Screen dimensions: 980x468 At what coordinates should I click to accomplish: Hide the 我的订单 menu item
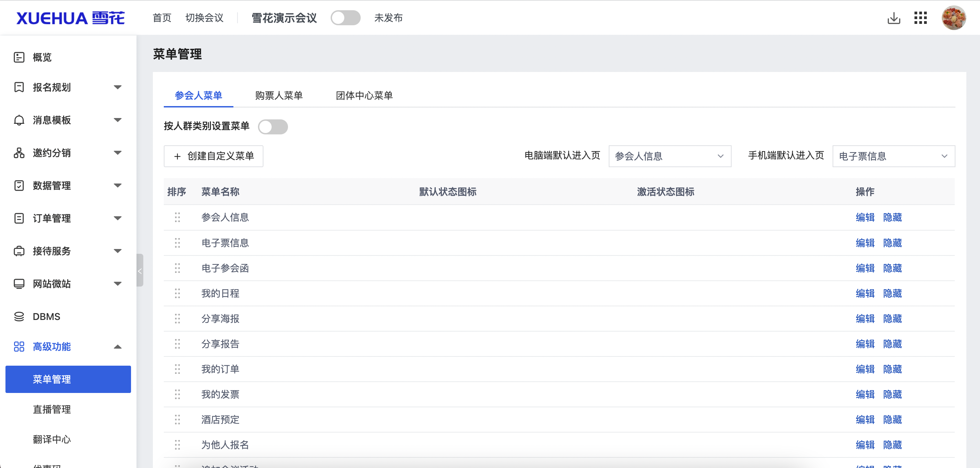click(x=892, y=369)
